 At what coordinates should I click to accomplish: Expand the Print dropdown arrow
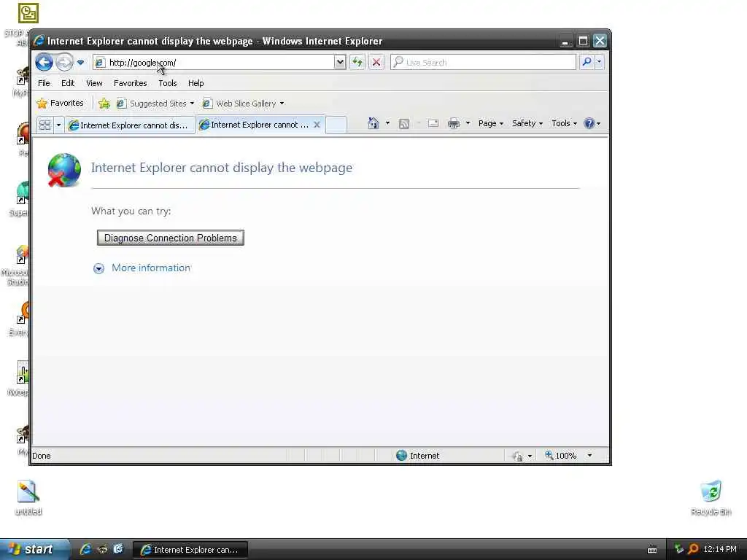(x=468, y=123)
